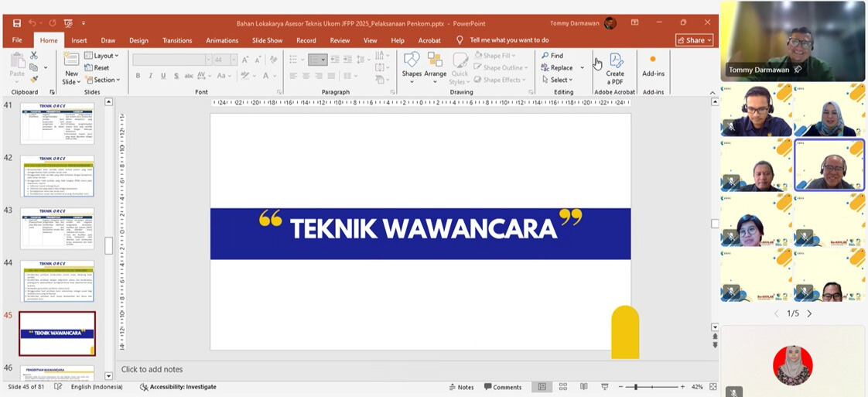Switch to the Slide Show tab
Viewport: 868px width, 397px height.
coord(267,40)
